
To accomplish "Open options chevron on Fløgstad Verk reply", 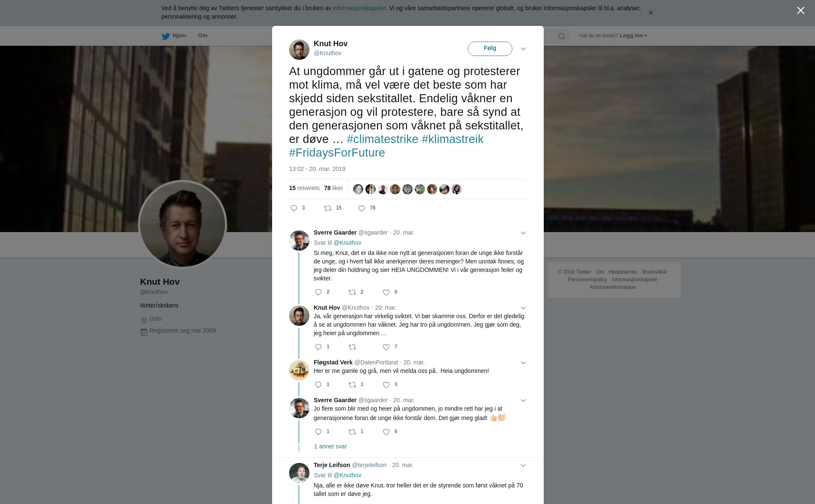I will click(x=523, y=363).
